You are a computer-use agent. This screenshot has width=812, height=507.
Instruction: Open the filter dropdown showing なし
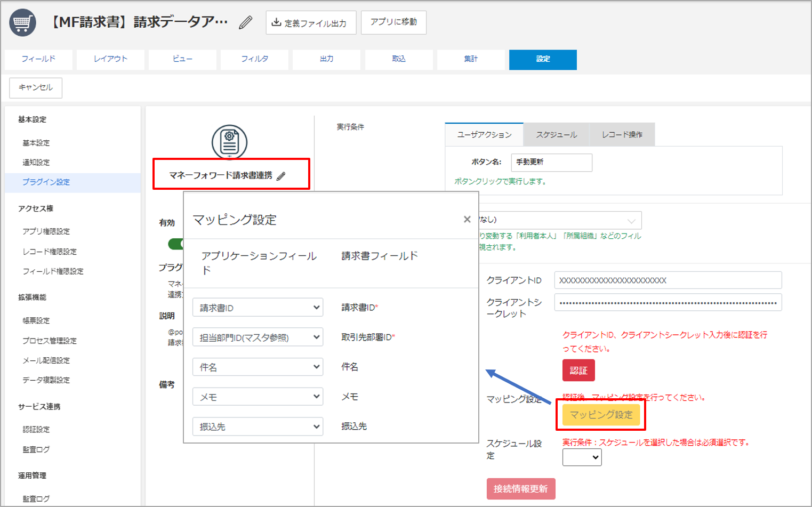(560, 220)
